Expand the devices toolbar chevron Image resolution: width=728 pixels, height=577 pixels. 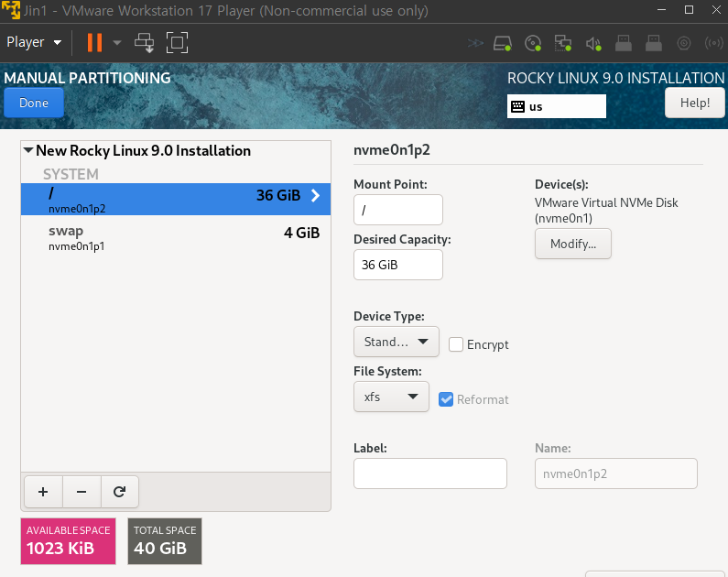pyautogui.click(x=475, y=44)
